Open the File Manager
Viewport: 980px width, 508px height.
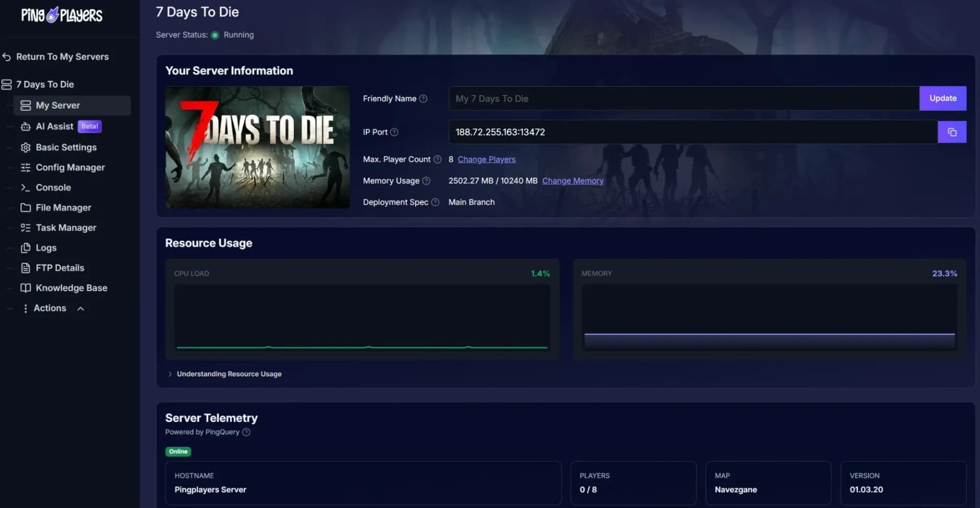point(63,208)
